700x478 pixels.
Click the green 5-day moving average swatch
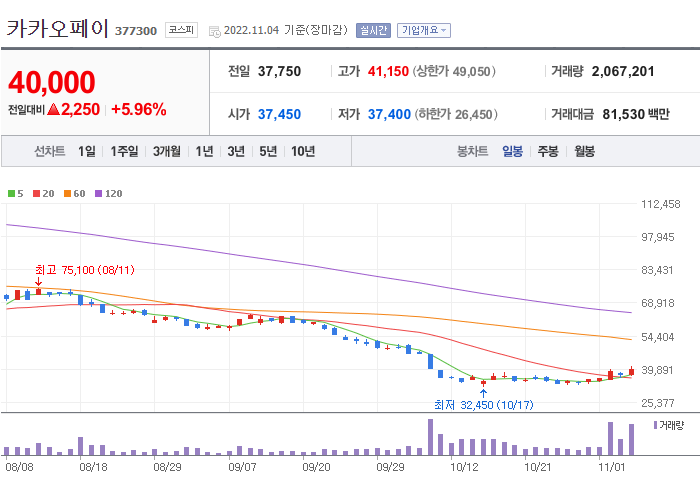[x=12, y=194]
